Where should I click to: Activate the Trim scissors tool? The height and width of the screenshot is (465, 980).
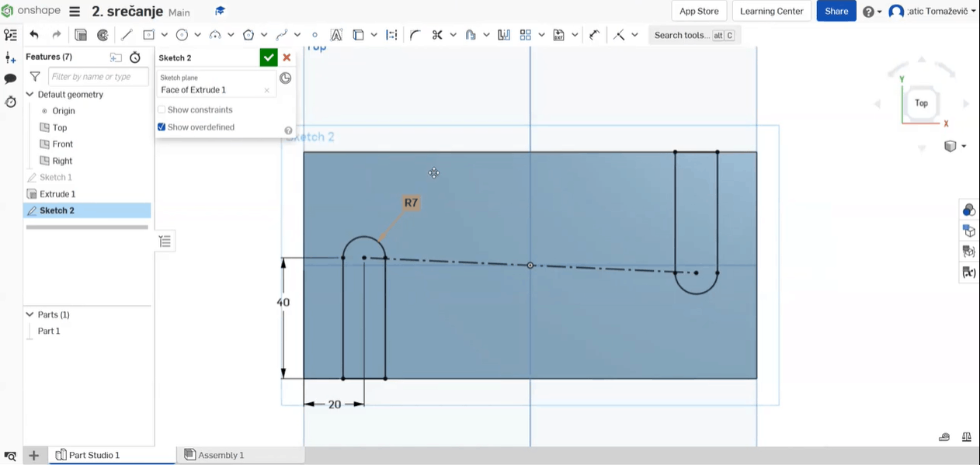[x=437, y=35]
